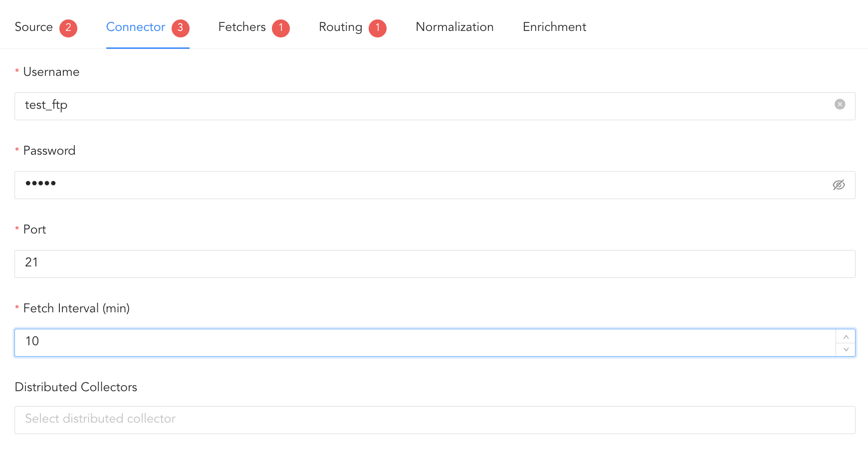
Task: Switch to the Source tab
Action: tap(34, 27)
